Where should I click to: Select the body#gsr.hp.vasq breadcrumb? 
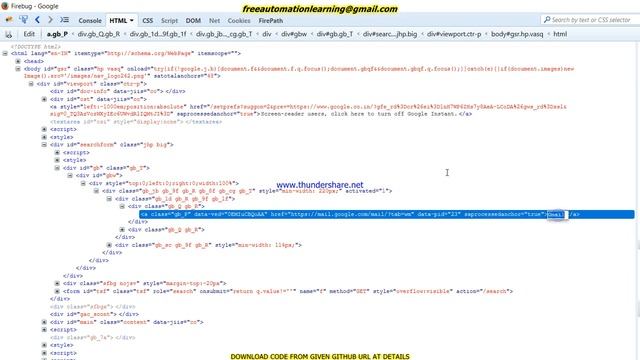[x=517, y=34]
